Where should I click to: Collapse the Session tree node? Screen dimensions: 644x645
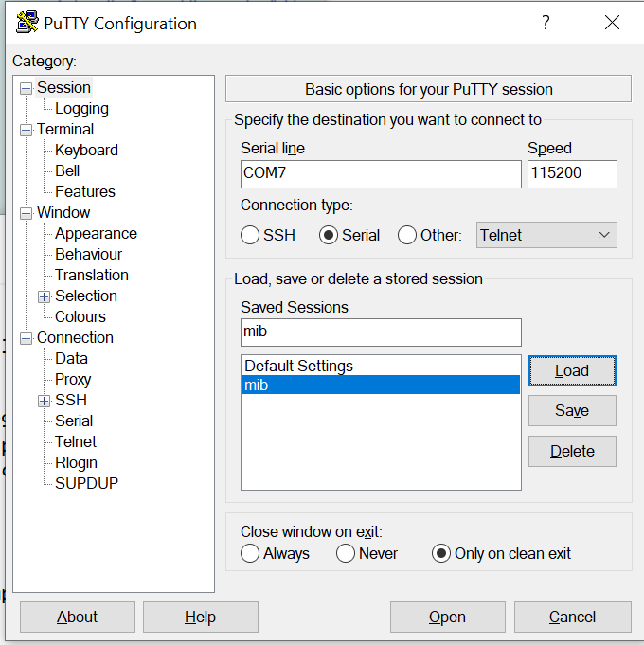(x=26, y=88)
